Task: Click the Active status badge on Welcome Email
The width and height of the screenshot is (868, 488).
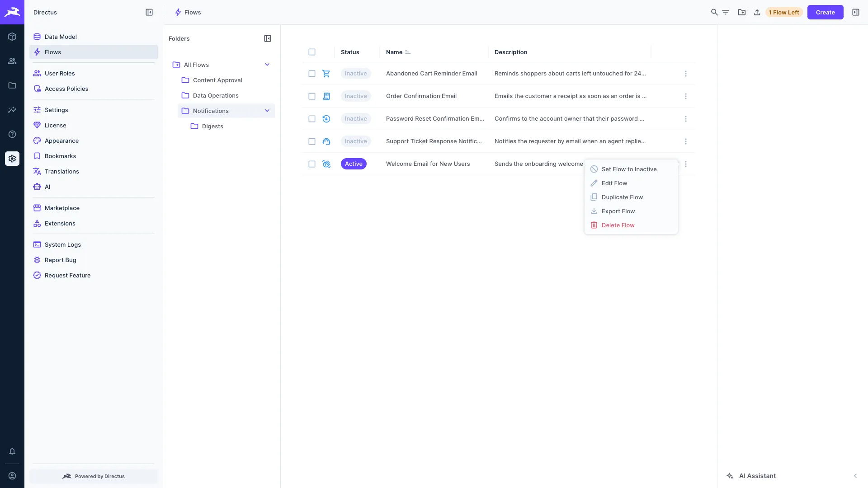Action: [x=354, y=164]
